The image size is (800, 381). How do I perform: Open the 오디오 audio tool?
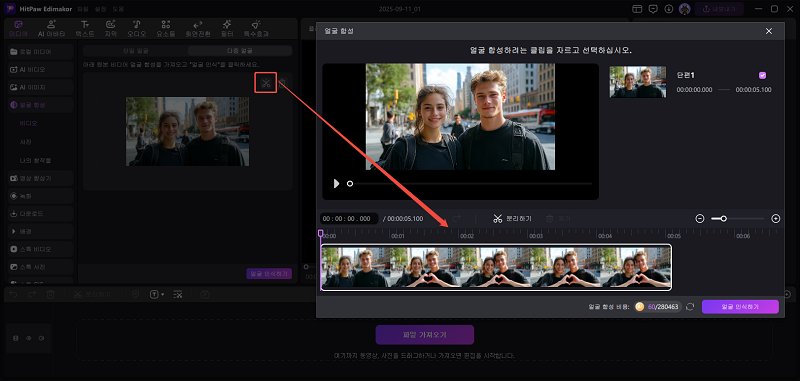136,29
